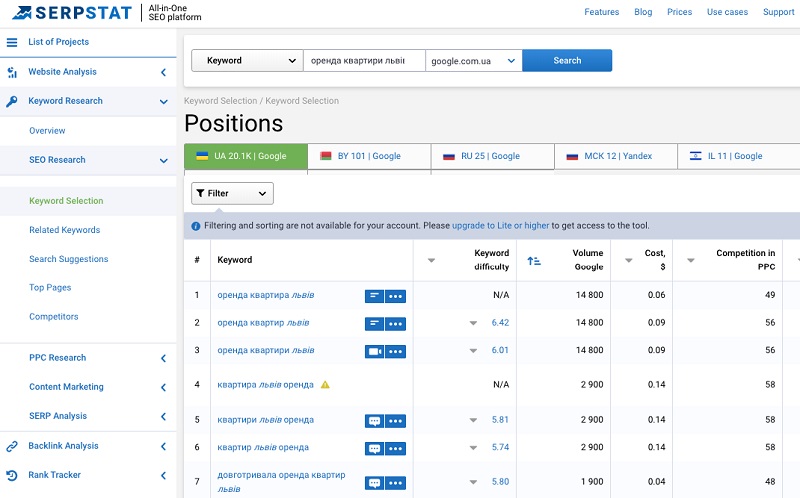Click the Website Analysis chart icon

coord(12,72)
